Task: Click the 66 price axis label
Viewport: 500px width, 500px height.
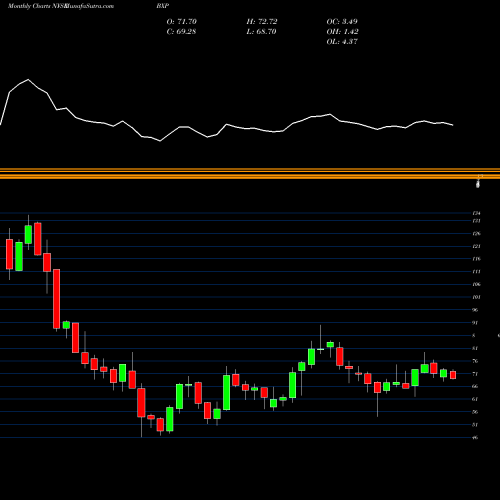Action: [475, 386]
